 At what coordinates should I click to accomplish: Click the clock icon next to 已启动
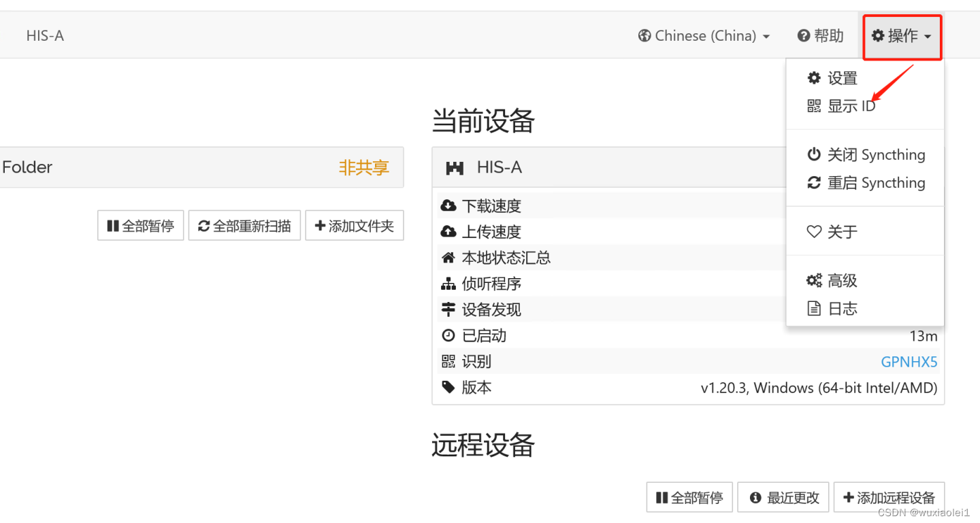click(x=448, y=335)
